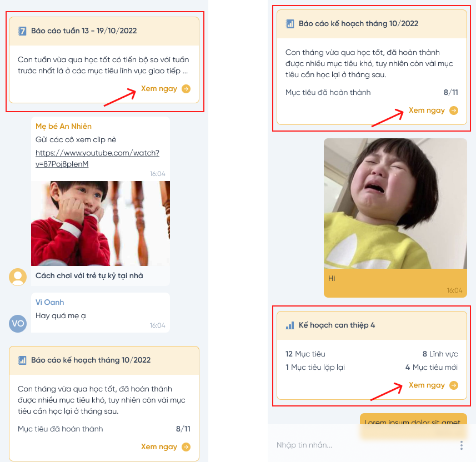
Task: Click the arrow circle icon in Kế hoạch can thiệp 4 card
Action: [454, 385]
